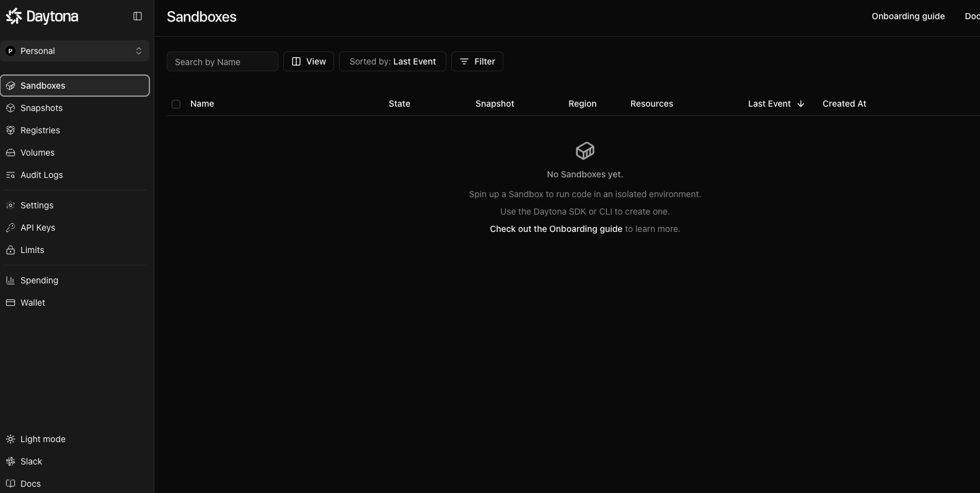Viewport: 980px width, 493px height.
Task: Collapse the sidebar using panel icon
Action: (138, 16)
